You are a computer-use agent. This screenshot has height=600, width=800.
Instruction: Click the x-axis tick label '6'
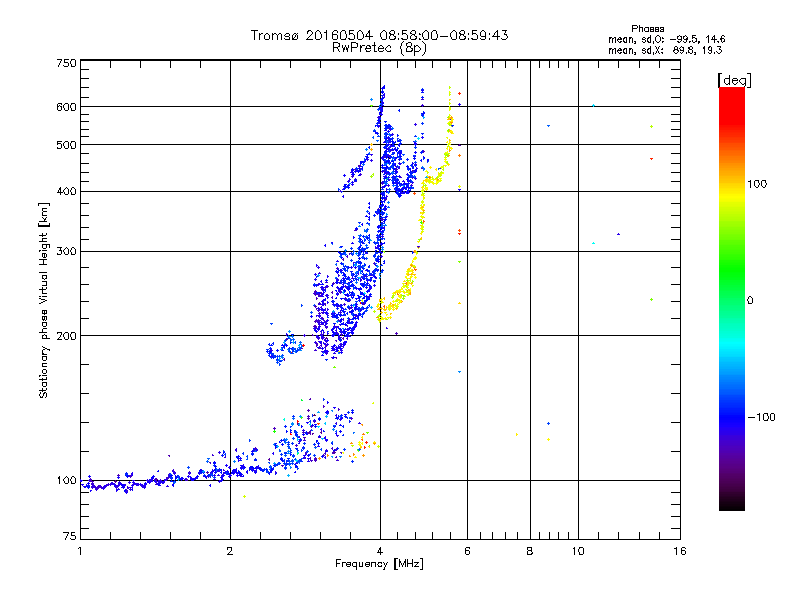click(x=467, y=551)
